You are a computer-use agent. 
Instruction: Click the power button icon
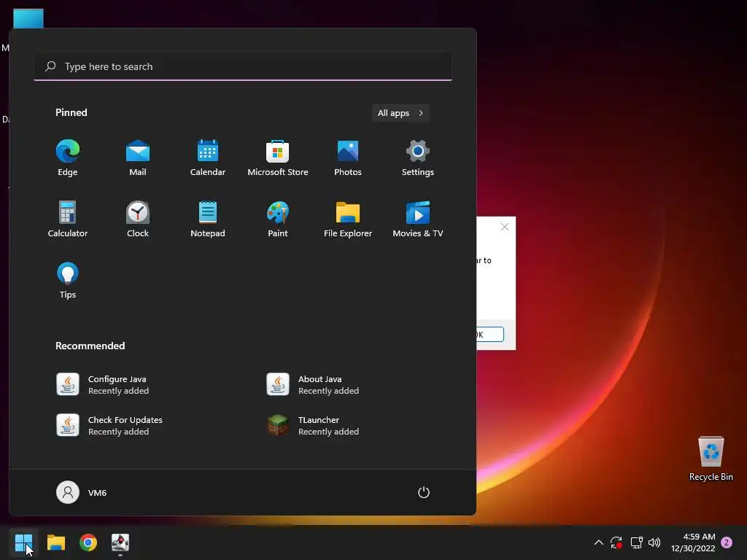tap(424, 492)
